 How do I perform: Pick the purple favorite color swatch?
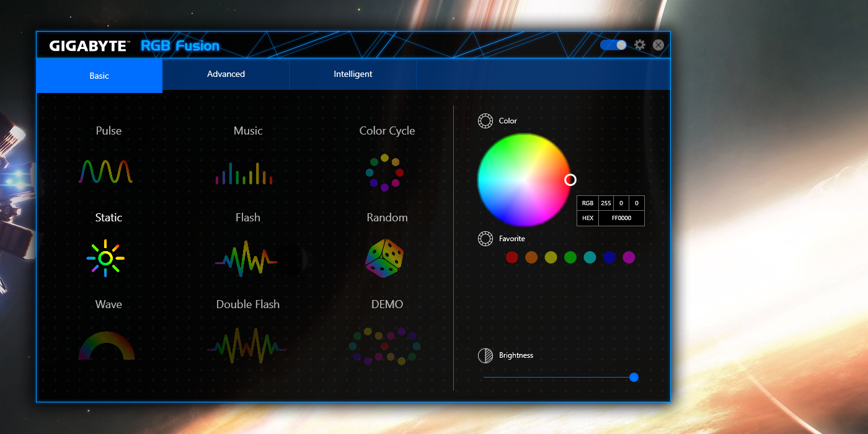(x=629, y=257)
